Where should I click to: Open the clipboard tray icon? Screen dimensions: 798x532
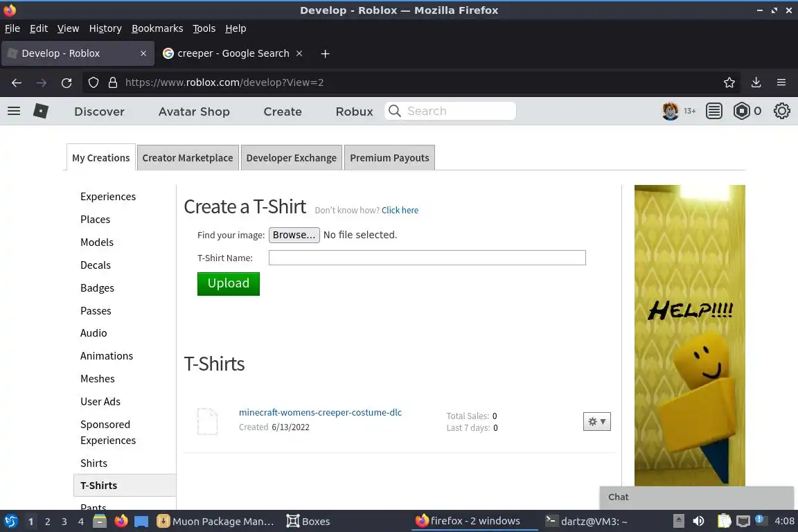point(724,521)
